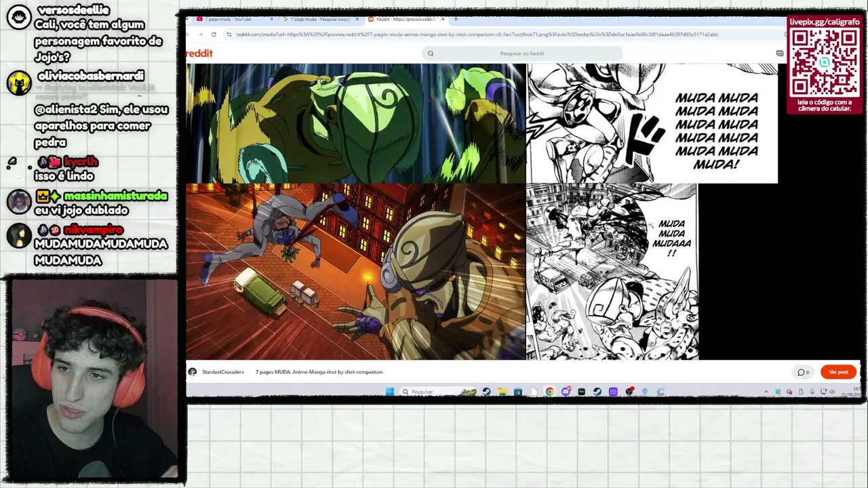Open first Steam icon in taskbar
The image size is (868, 488).
[x=487, y=392]
